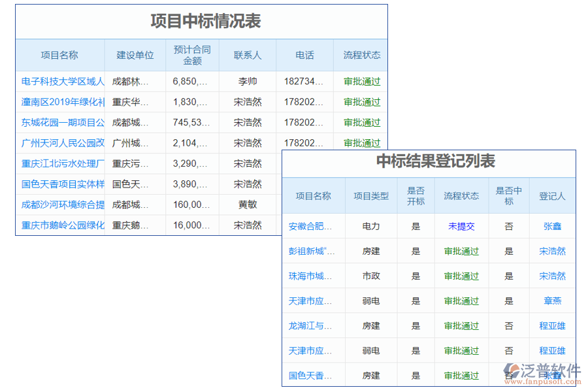Image resolution: width=588 pixels, height=392 pixels.
Task: Select 项目名称 column header in winning bid table
Action: coord(59,55)
